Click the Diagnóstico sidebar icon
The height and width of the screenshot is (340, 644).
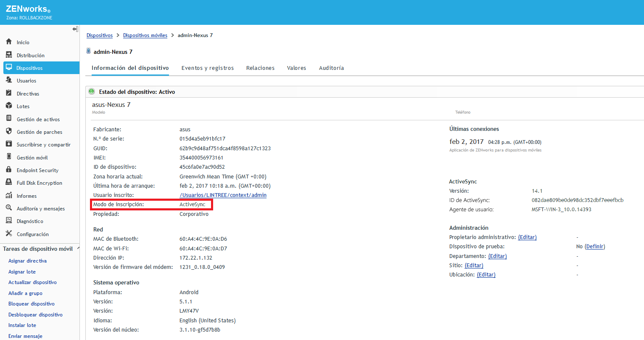click(9, 221)
